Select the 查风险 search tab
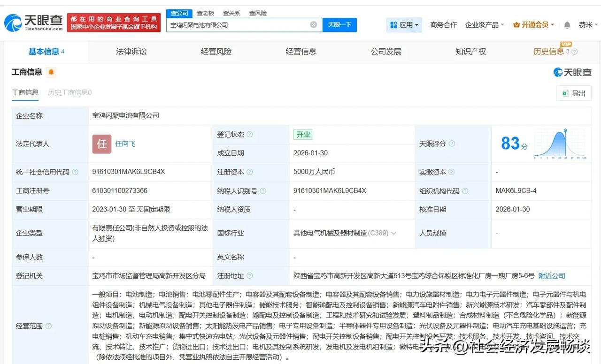 coord(258,13)
